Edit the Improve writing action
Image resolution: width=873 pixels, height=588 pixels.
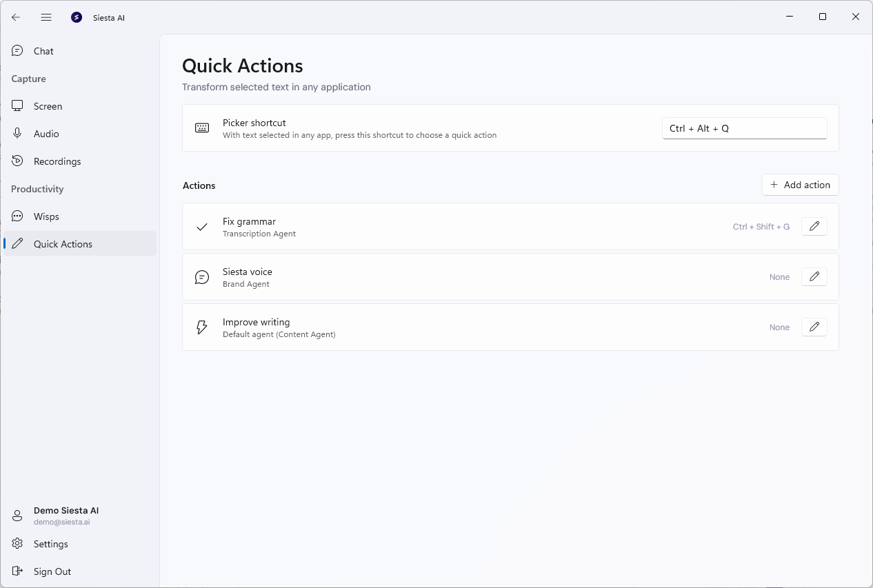[x=814, y=327]
